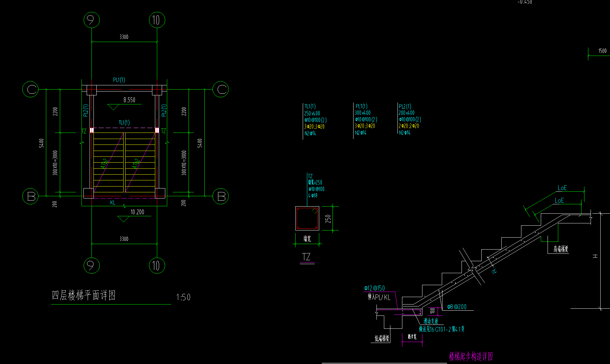Select the 2Φ20;2Φ20 rebar text
Screen dimensions: 610x364
pyautogui.click(x=409, y=126)
